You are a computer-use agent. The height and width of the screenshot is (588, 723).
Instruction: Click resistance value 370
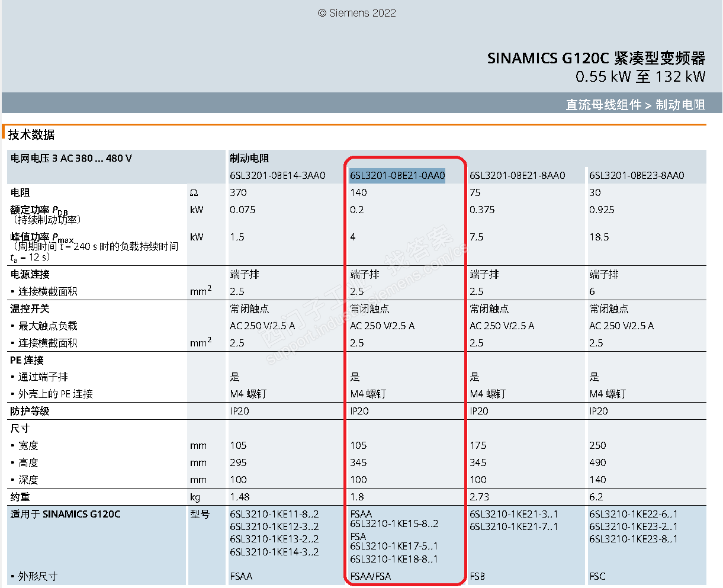[x=238, y=192]
